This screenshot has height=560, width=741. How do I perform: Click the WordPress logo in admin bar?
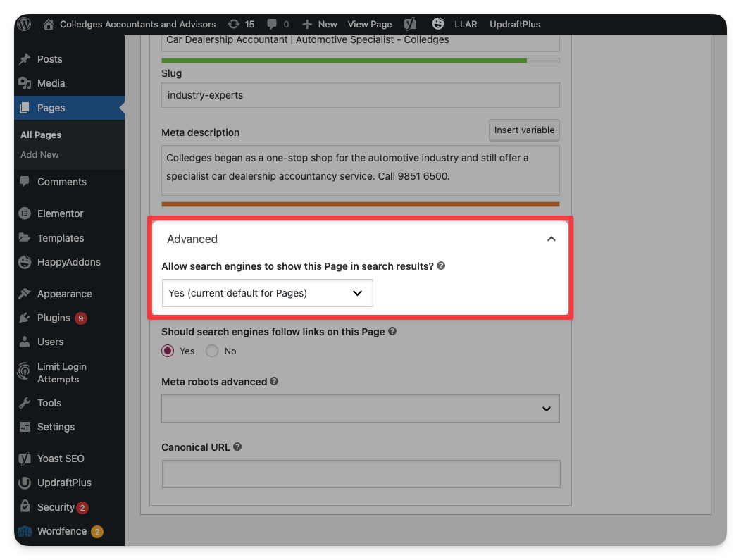pos(25,24)
